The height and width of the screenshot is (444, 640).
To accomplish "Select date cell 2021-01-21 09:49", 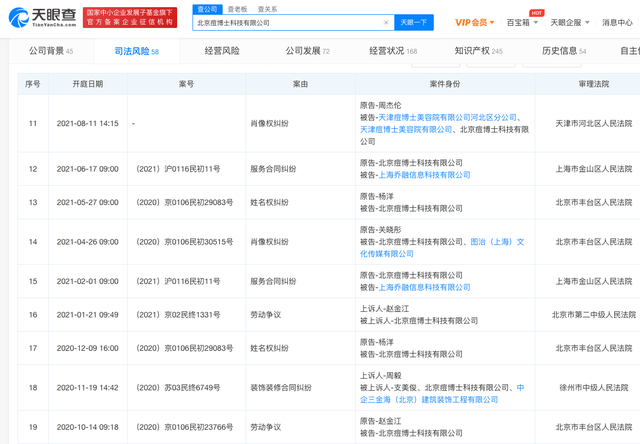I will (88, 315).
